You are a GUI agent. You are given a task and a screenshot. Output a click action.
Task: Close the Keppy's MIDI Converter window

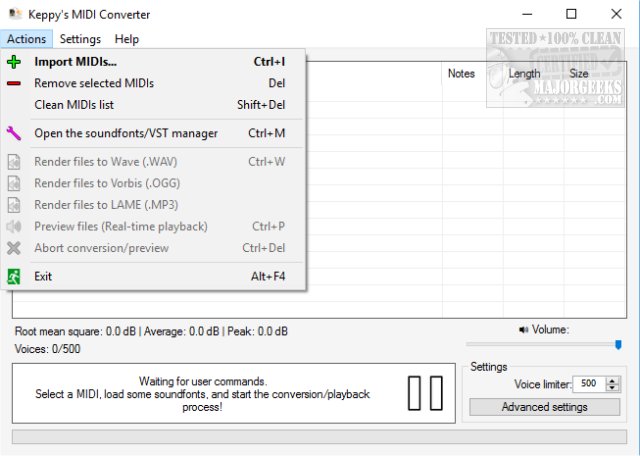pos(616,14)
